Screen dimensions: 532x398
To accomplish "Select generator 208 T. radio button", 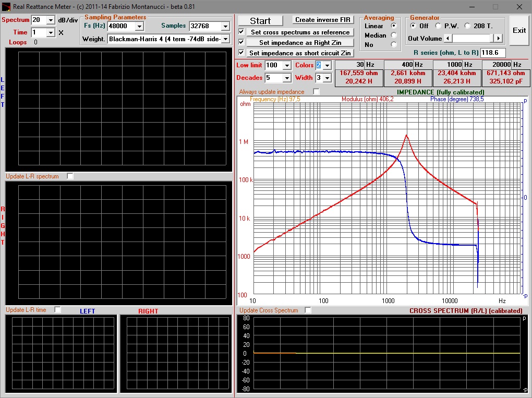I will [x=467, y=26].
